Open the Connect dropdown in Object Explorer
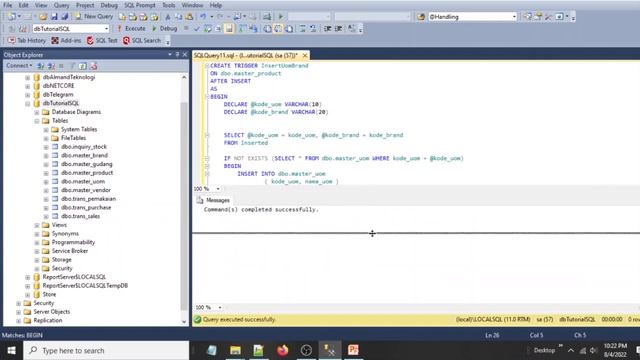The height and width of the screenshot is (360, 640). click(19, 66)
